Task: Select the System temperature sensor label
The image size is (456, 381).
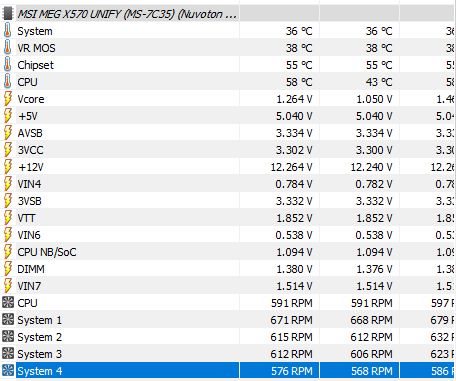Action: tap(35, 31)
